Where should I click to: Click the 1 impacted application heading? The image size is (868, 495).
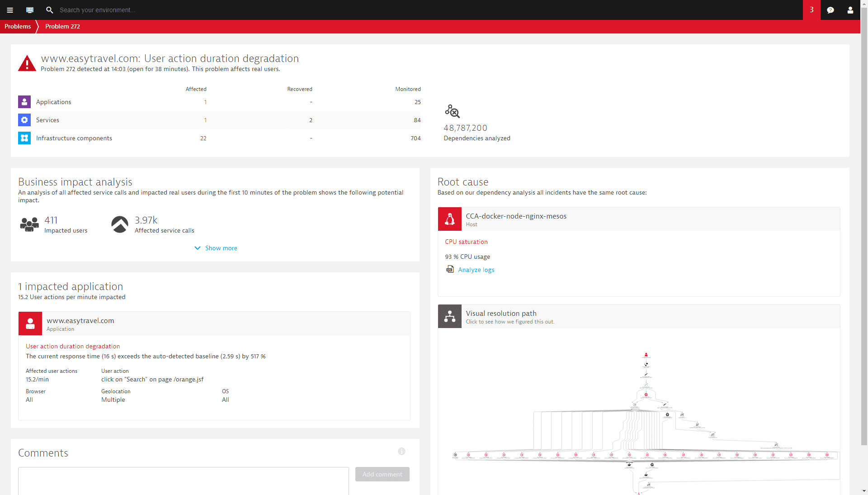[x=71, y=286]
